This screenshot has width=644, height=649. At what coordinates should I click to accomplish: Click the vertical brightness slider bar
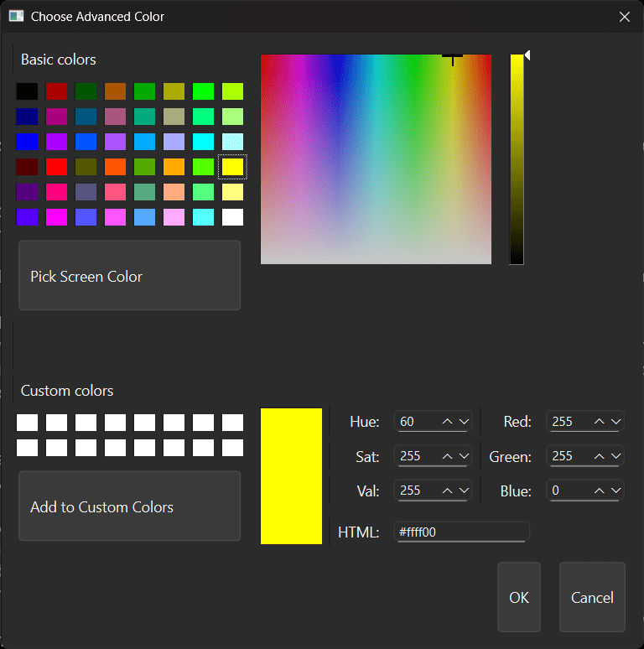click(517, 159)
